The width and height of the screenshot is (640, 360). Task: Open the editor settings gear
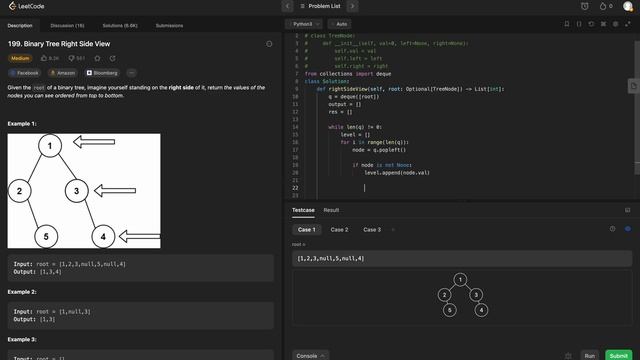(x=616, y=24)
